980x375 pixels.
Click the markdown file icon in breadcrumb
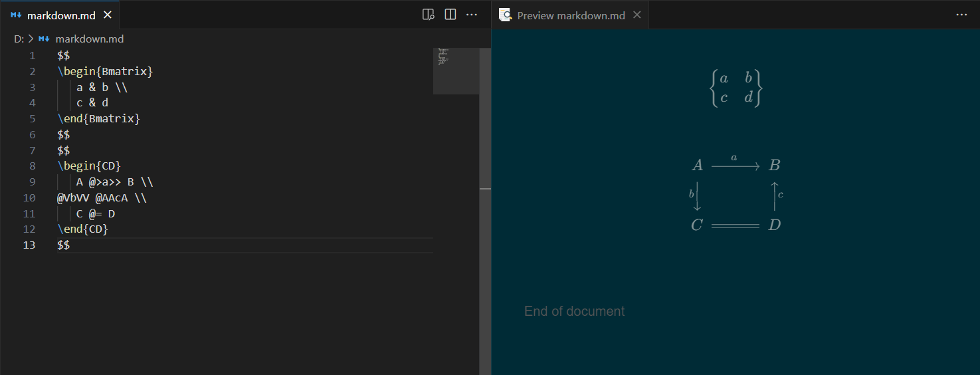[x=45, y=39]
